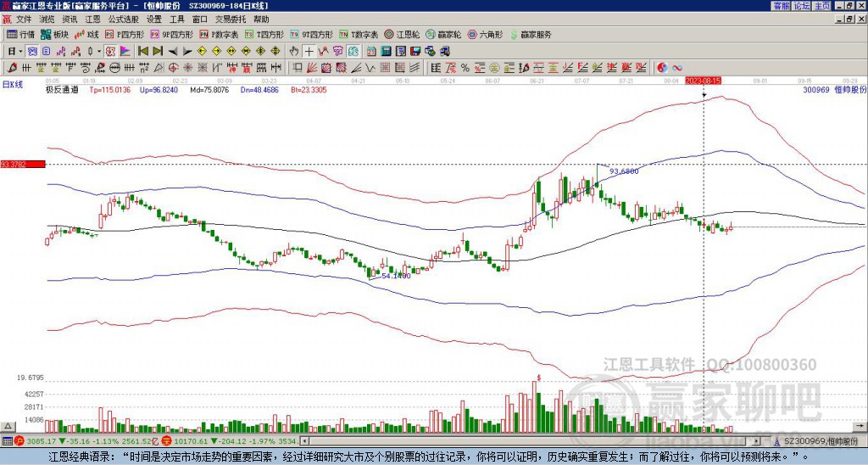The height and width of the screenshot is (465, 868).
Task: Open the 窗口 menu
Action: [200, 20]
